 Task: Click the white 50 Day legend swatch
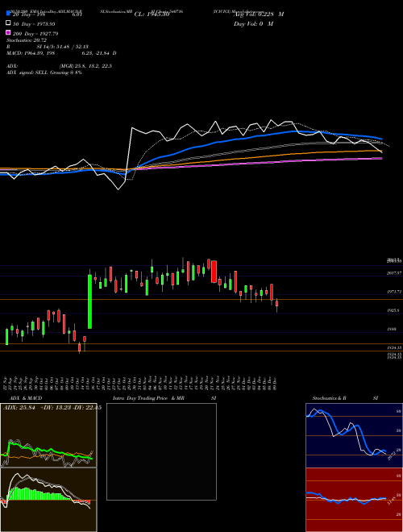tap(8, 23)
